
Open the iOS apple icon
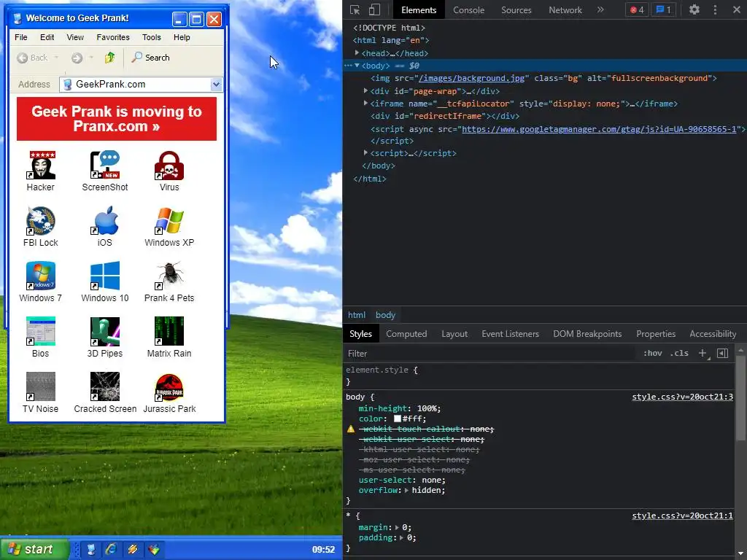105,220
